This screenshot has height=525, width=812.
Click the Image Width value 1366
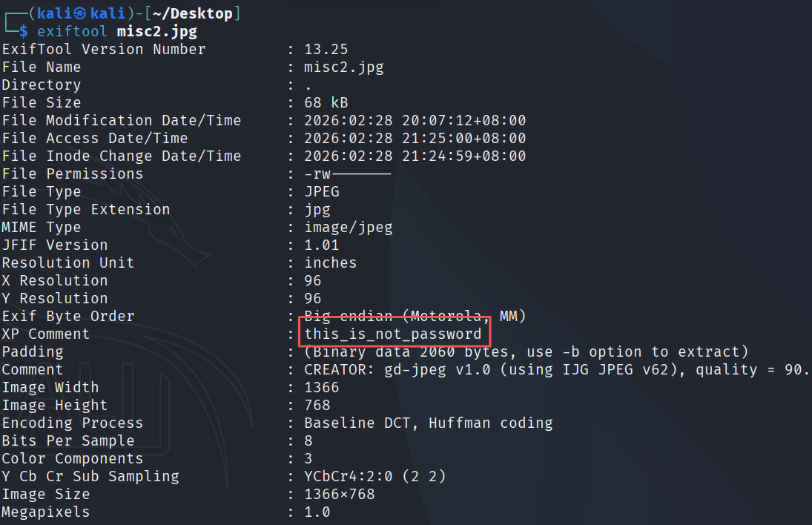click(x=322, y=388)
